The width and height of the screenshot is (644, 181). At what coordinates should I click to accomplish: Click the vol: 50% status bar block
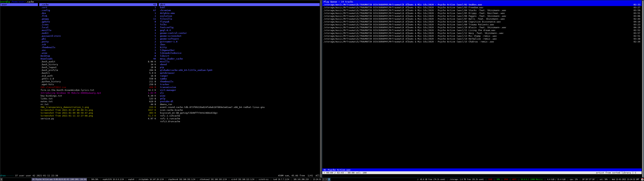click(604, 179)
